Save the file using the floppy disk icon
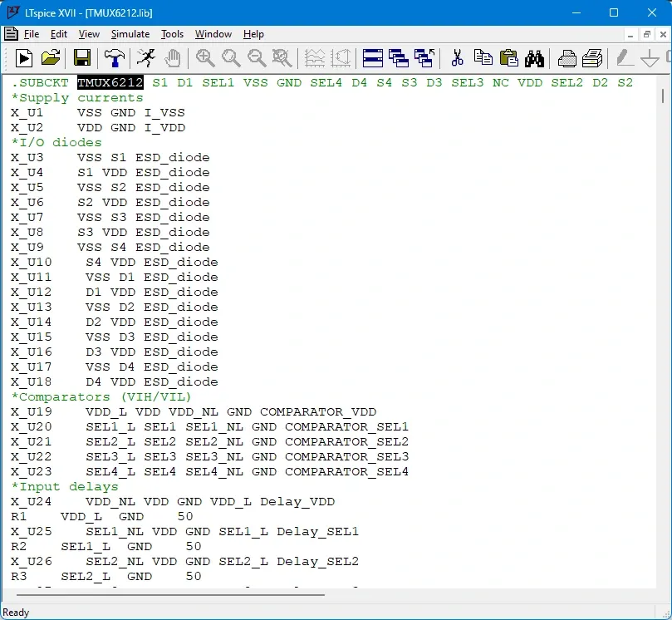This screenshot has width=672, height=620. (x=82, y=58)
